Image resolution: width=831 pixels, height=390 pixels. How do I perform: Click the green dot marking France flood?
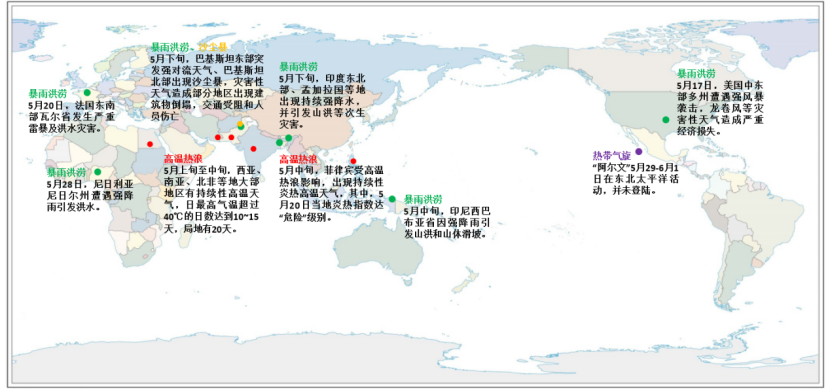[87, 93]
